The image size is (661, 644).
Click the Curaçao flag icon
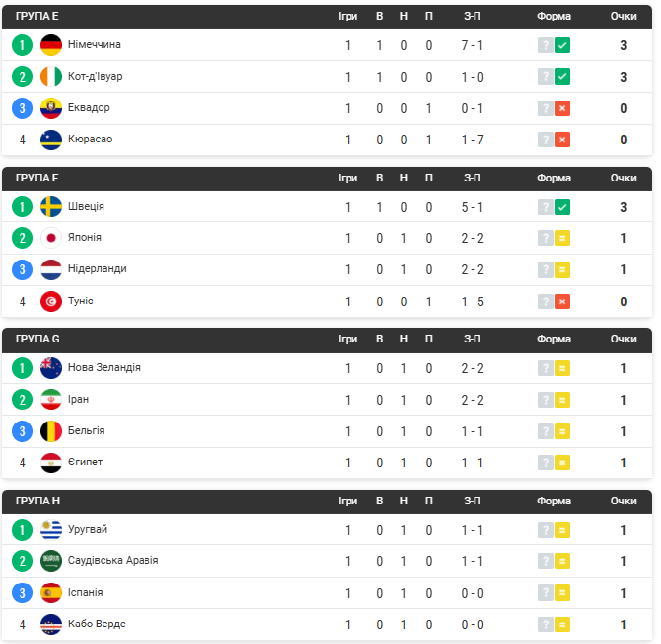click(x=51, y=140)
